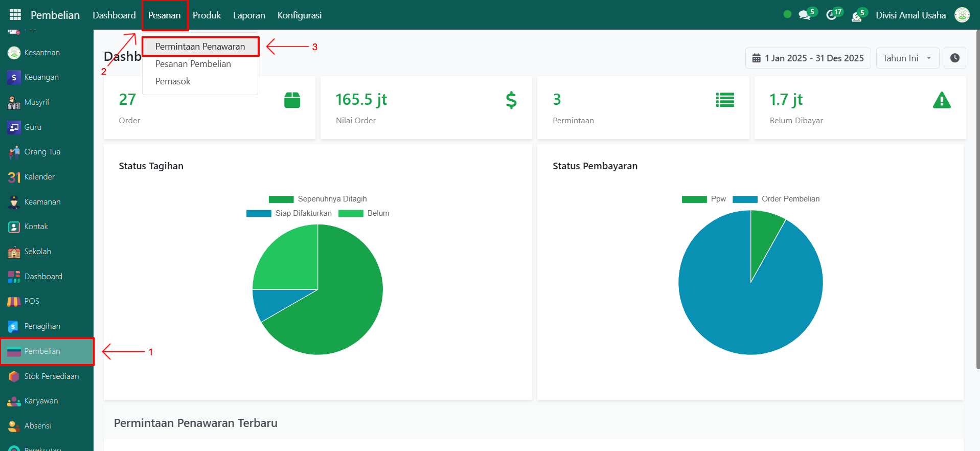The image size is (980, 451).
Task: Choose Pemasok in the Pesanan menu
Action: pos(173,81)
